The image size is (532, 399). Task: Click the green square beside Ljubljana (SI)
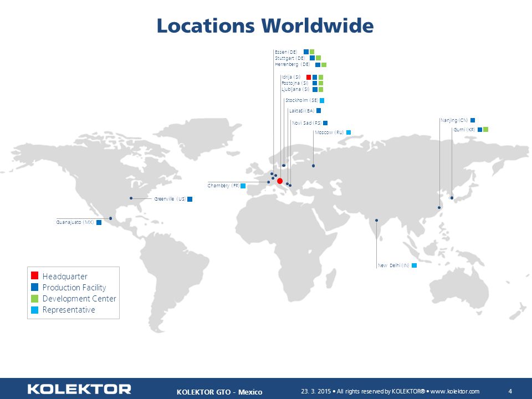321,90
